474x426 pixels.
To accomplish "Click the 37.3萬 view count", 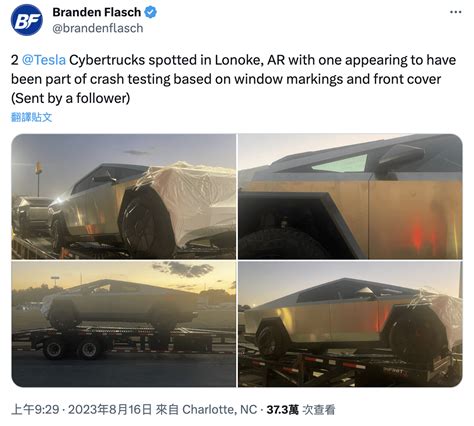I will click(x=282, y=409).
